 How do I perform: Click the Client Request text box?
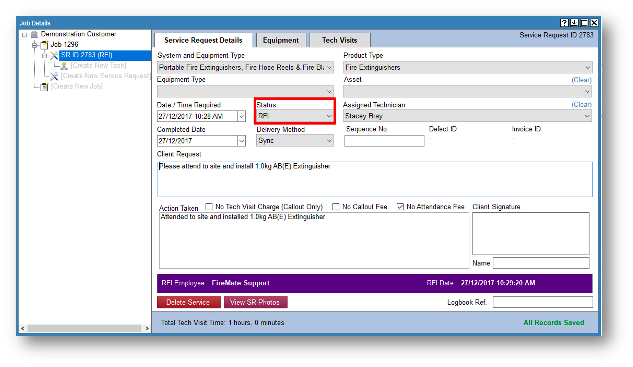pyautogui.click(x=375, y=179)
